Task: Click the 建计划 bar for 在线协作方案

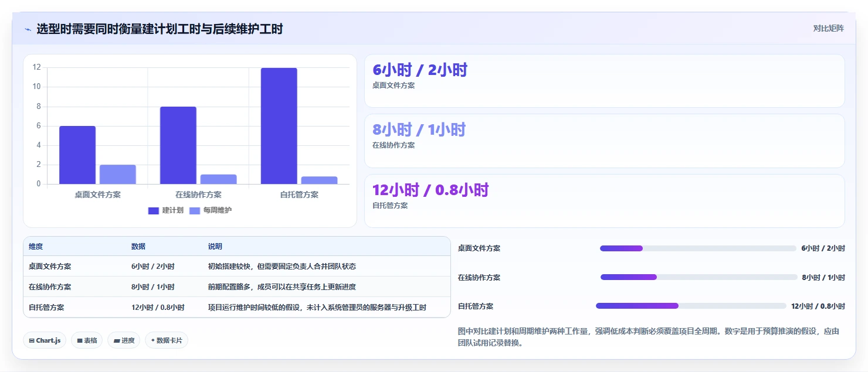Action: pos(178,145)
